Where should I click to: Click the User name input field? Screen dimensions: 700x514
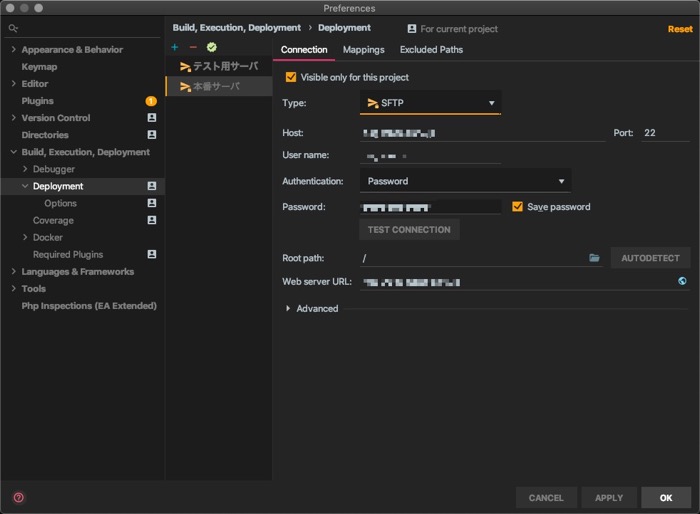pos(430,155)
